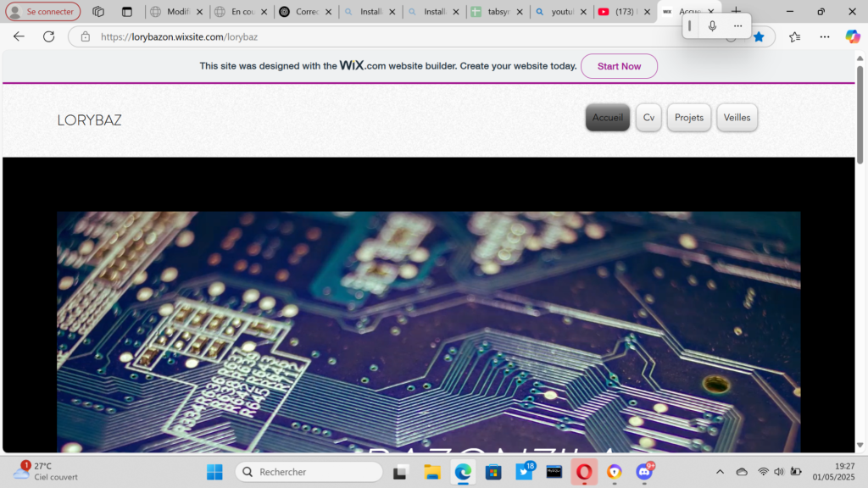Open the Copilot sidebar icon

coord(852,36)
